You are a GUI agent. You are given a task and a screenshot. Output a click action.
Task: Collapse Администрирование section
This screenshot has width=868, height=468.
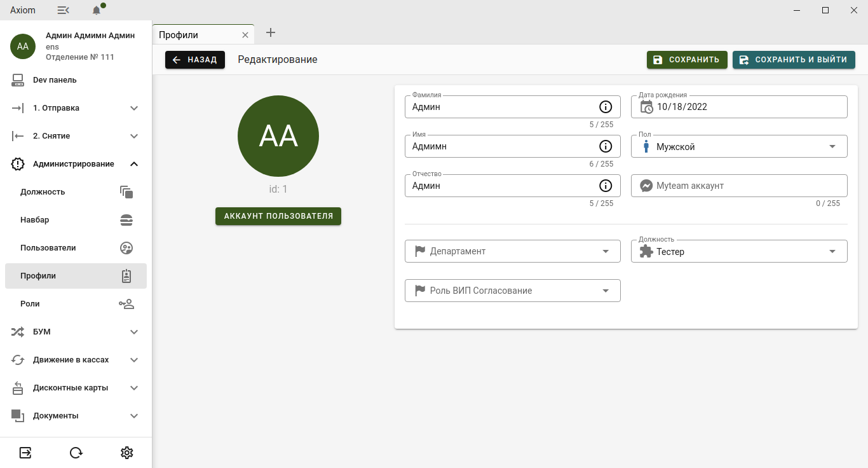[x=76, y=164]
